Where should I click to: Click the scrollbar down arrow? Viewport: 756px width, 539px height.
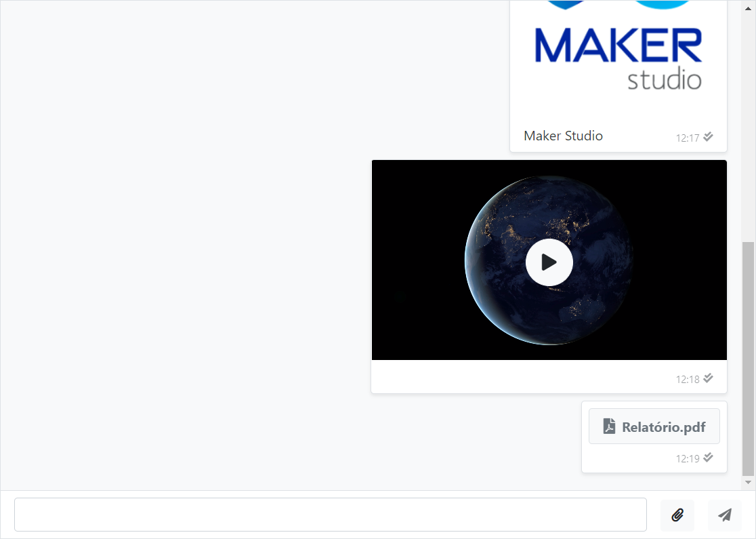748,483
